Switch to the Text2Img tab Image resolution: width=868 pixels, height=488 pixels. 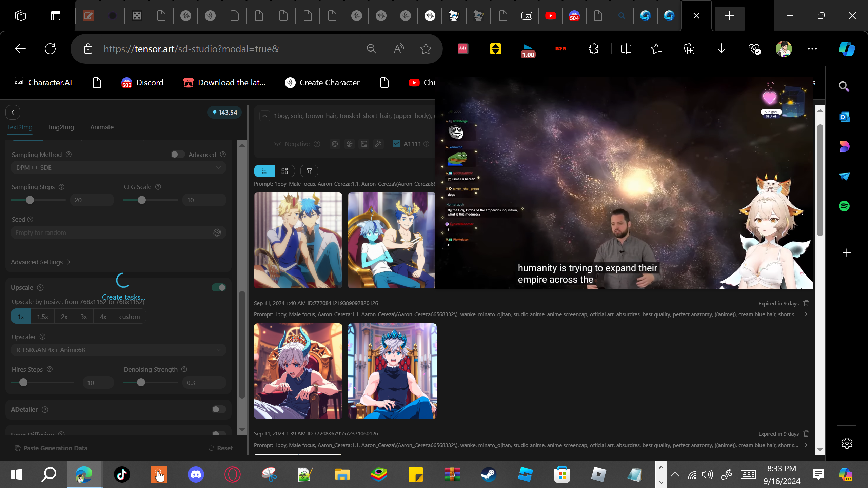click(x=20, y=127)
